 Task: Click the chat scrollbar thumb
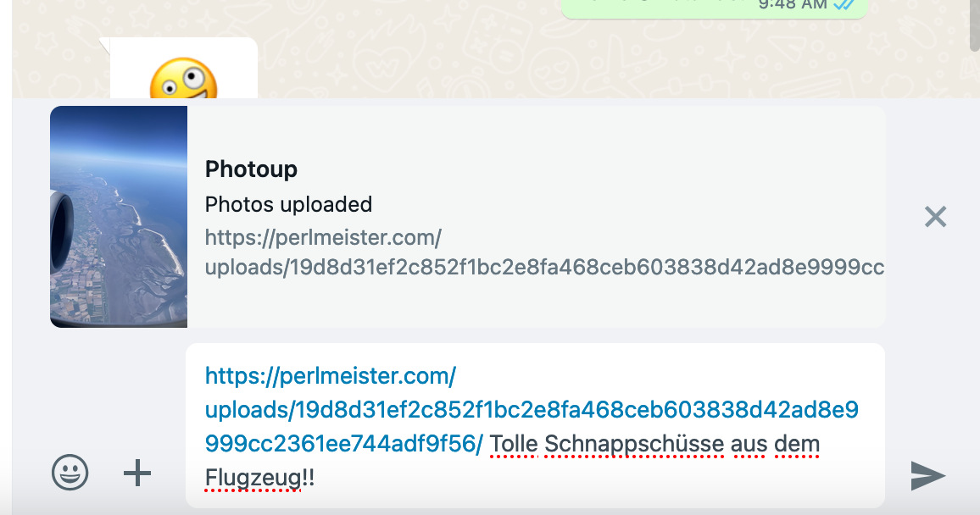click(974, 25)
